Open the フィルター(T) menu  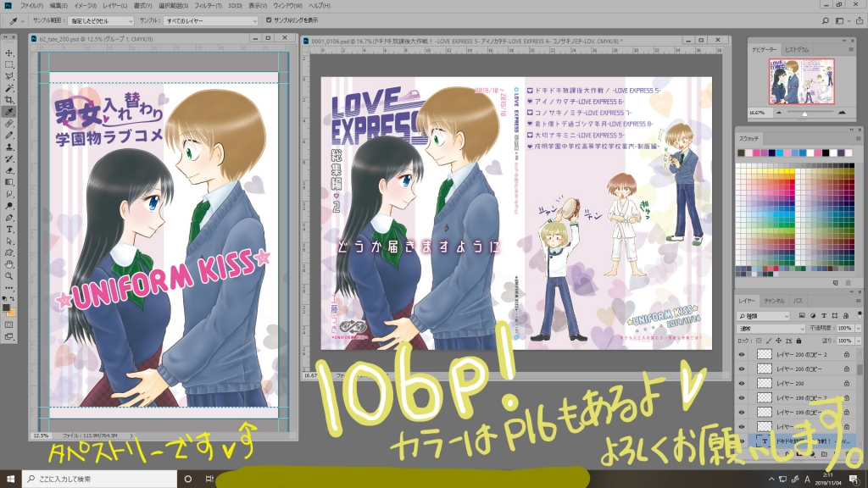tap(208, 6)
